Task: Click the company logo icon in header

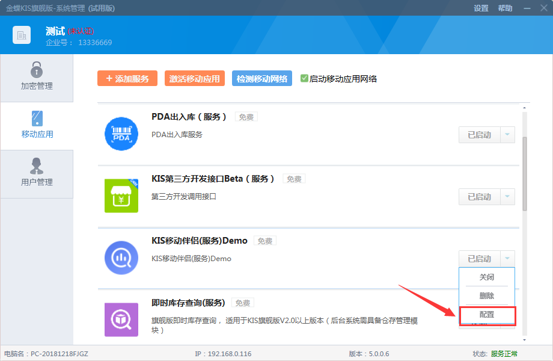Action: (x=22, y=35)
